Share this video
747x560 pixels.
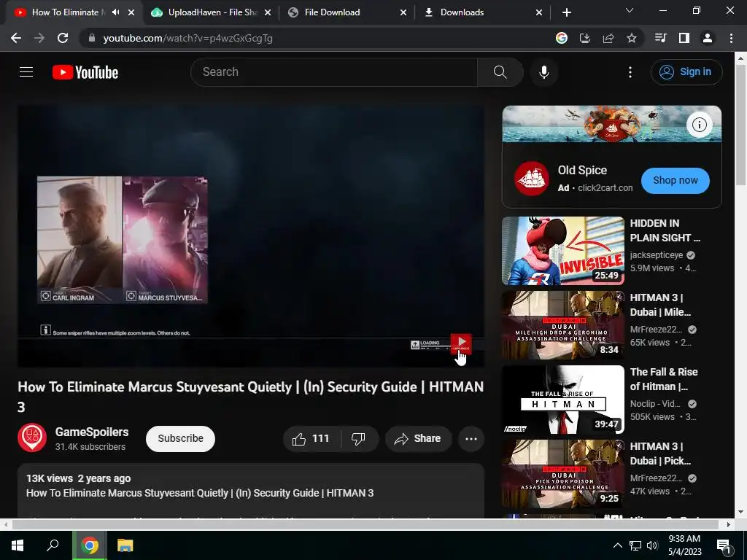click(418, 438)
